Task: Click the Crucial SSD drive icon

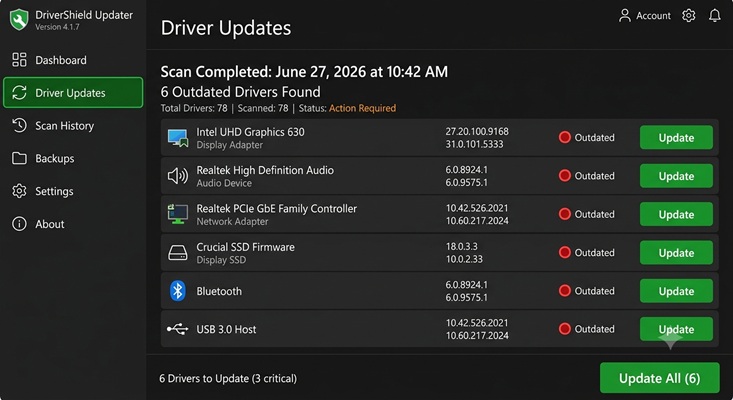Action: click(178, 253)
